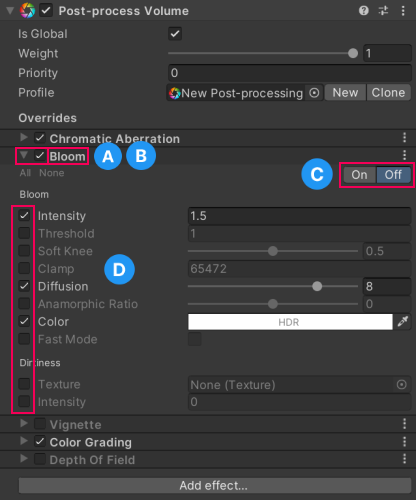416x500 pixels.
Task: Pick color with HDR eyedropper icon
Action: (403, 322)
